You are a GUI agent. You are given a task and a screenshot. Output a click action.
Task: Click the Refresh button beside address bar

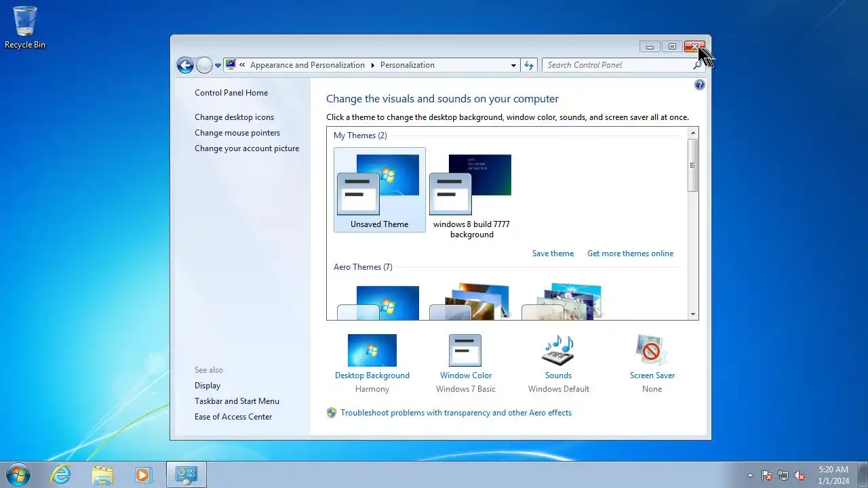530,65
